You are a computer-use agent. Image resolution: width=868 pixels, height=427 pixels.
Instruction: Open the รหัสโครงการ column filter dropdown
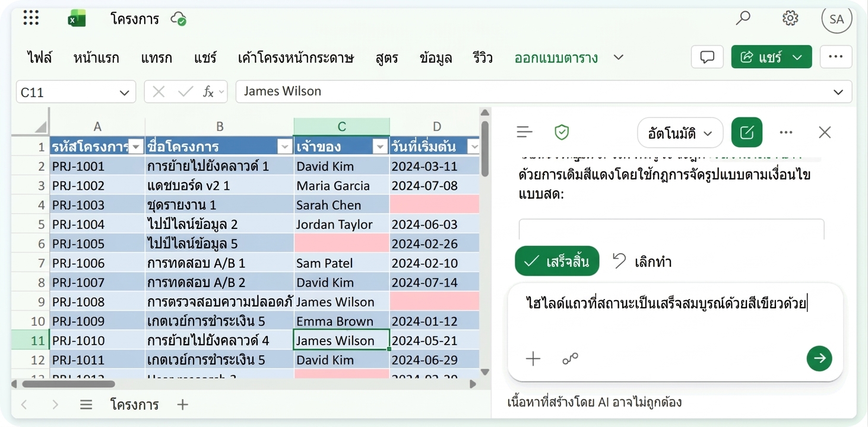coord(136,147)
